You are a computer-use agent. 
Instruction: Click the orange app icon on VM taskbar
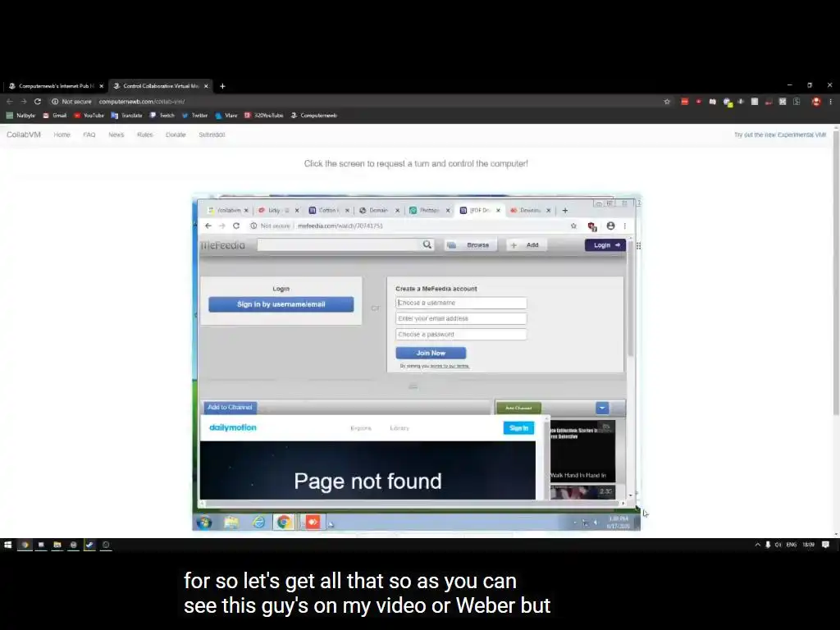(312, 523)
